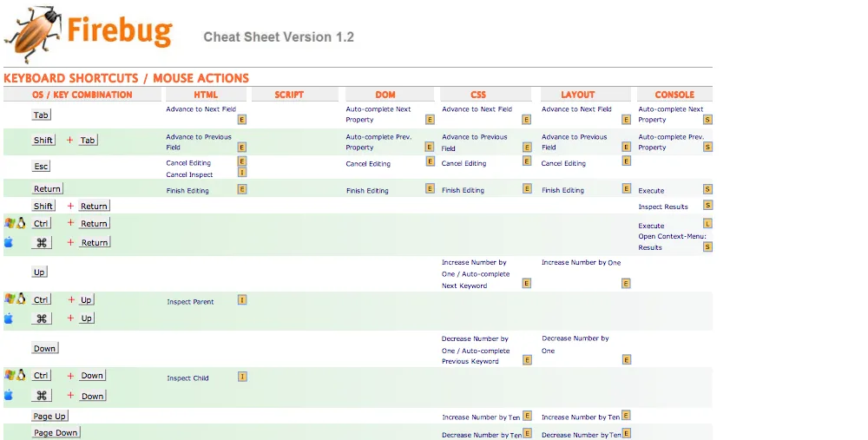868x440 pixels.
Task: Click the 'Cancel Inspect' text
Action: (189, 174)
